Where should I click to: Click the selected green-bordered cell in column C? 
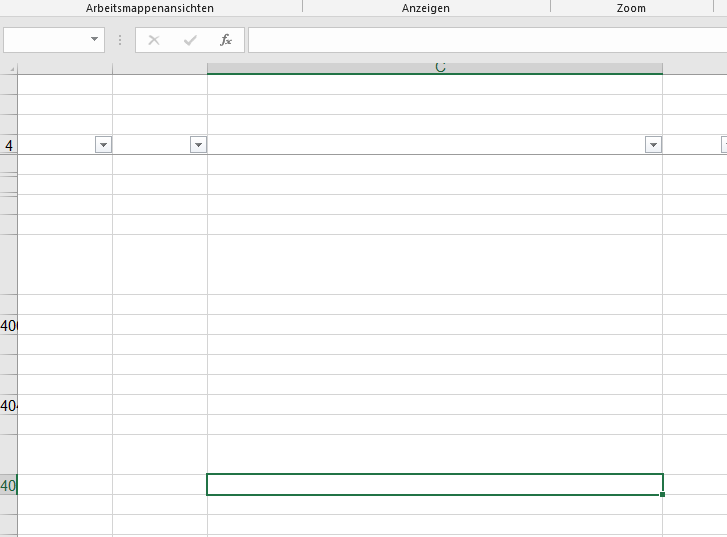tap(434, 485)
